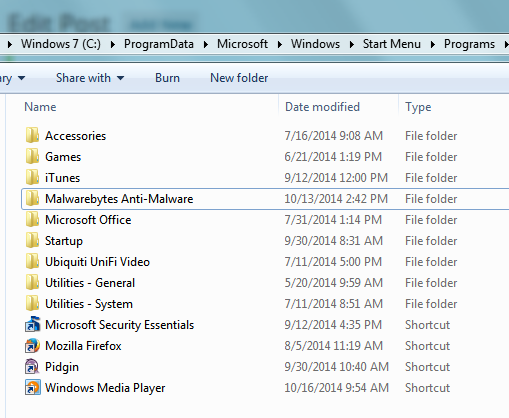
Task: Sort by the Name column header
Action: (40, 107)
